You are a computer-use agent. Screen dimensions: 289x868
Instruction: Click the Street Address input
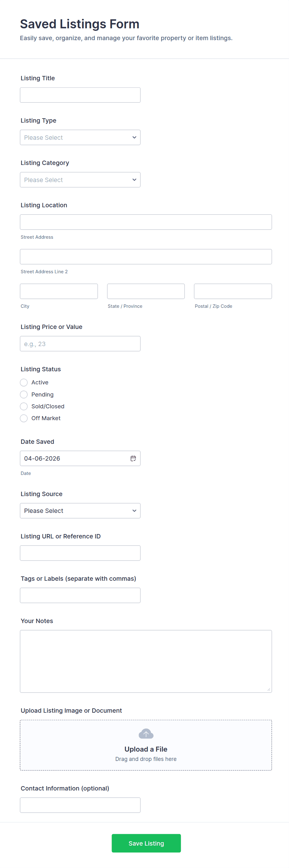146,222
